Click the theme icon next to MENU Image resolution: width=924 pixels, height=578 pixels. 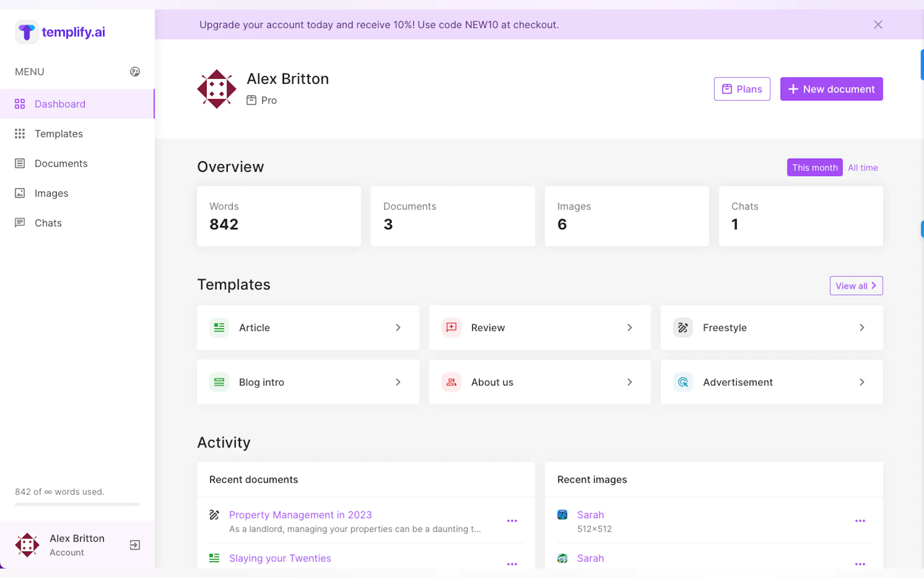point(135,71)
